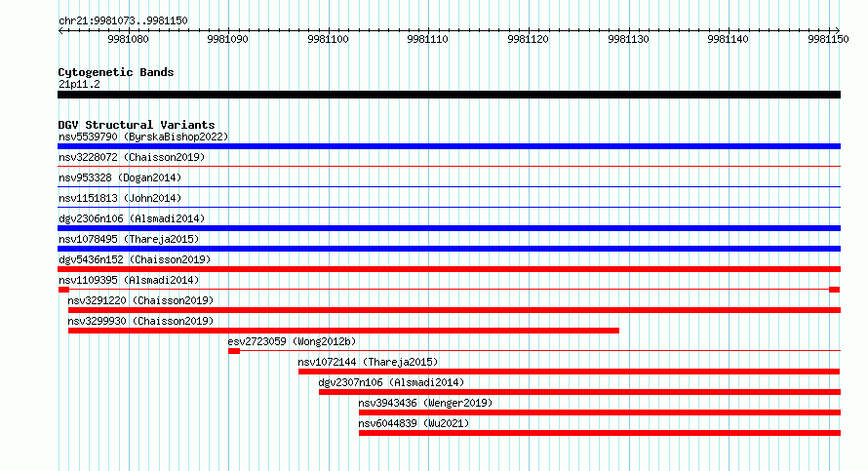Select the red bar under nsv3291220

[454, 310]
